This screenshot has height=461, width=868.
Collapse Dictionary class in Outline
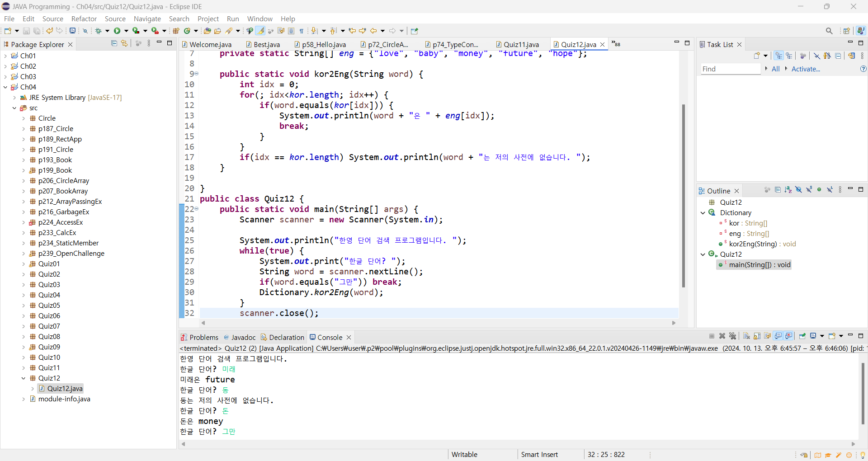point(703,213)
